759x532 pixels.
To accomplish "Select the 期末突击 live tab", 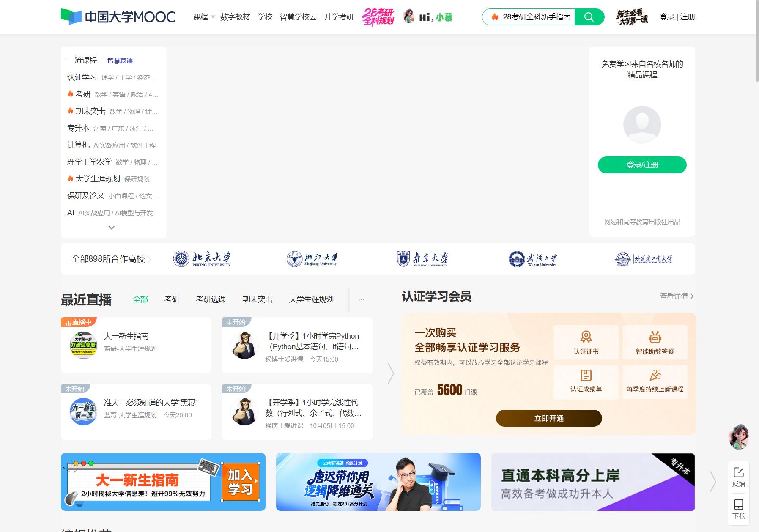I will pos(258,299).
